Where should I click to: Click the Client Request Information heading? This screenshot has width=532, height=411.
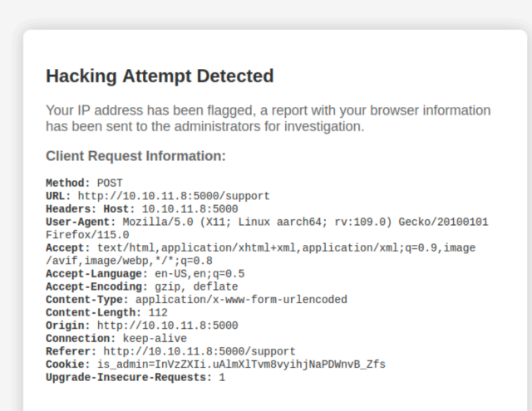tap(135, 156)
